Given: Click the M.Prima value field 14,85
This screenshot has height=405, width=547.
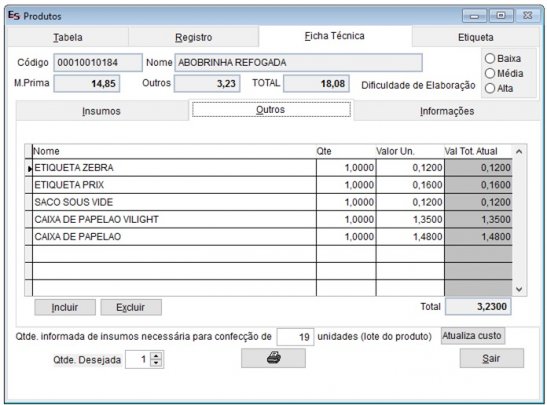Looking at the screenshot, I should 87,84.
